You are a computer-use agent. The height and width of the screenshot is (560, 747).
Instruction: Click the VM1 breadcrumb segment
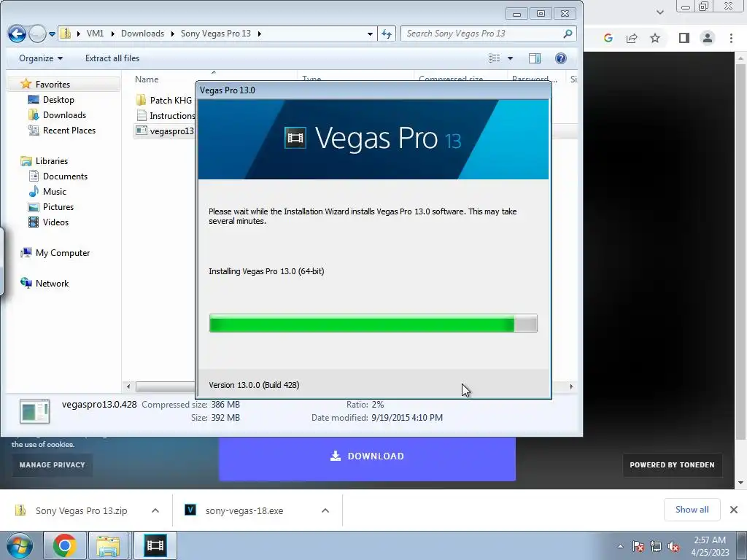(x=95, y=34)
